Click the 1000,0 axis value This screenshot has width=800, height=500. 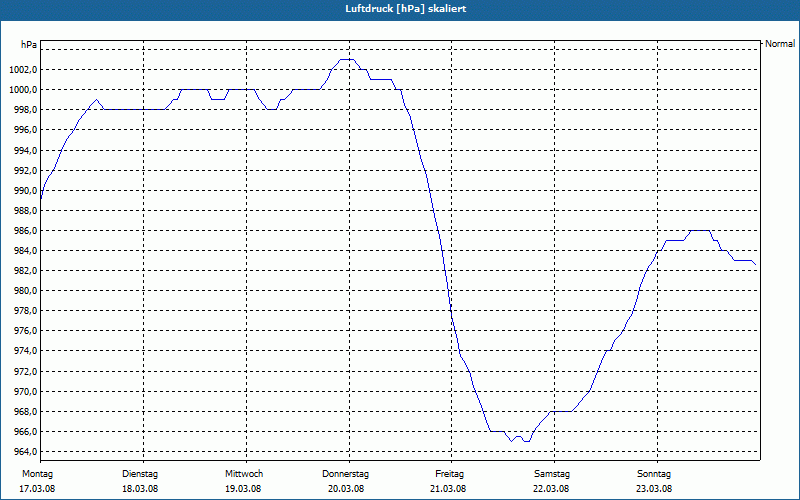(23, 90)
